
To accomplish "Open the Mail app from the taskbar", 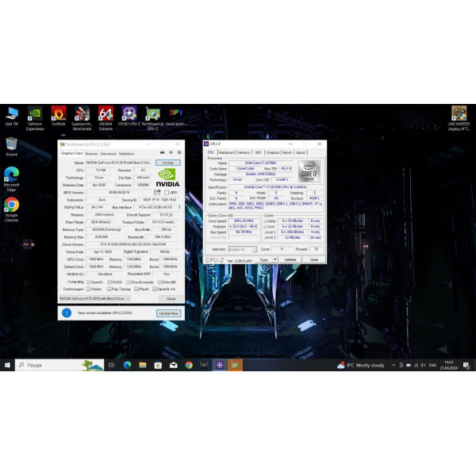I will (174, 365).
